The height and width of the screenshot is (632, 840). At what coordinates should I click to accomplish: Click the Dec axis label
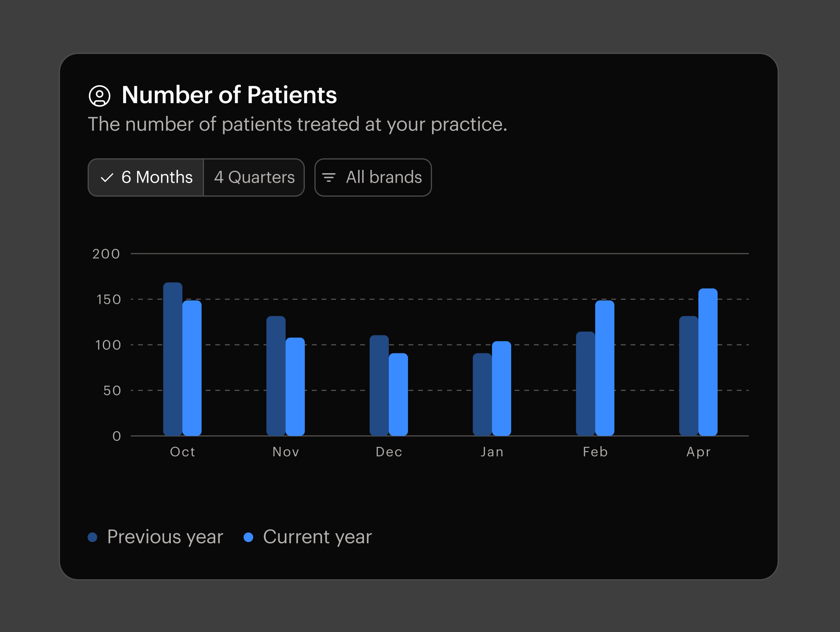pyautogui.click(x=389, y=452)
